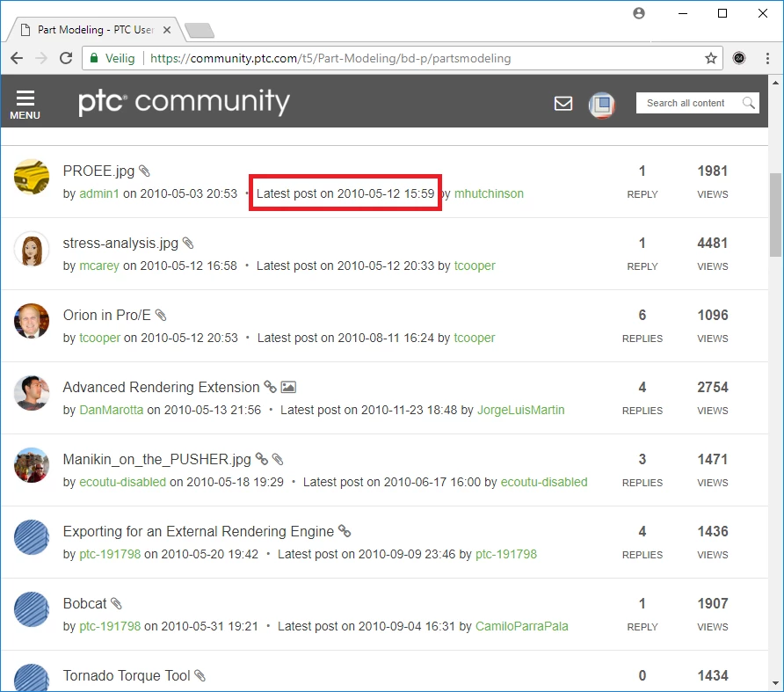784x692 pixels.
Task: Click link icon beside Exporting for External Rendering
Action: [345, 531]
